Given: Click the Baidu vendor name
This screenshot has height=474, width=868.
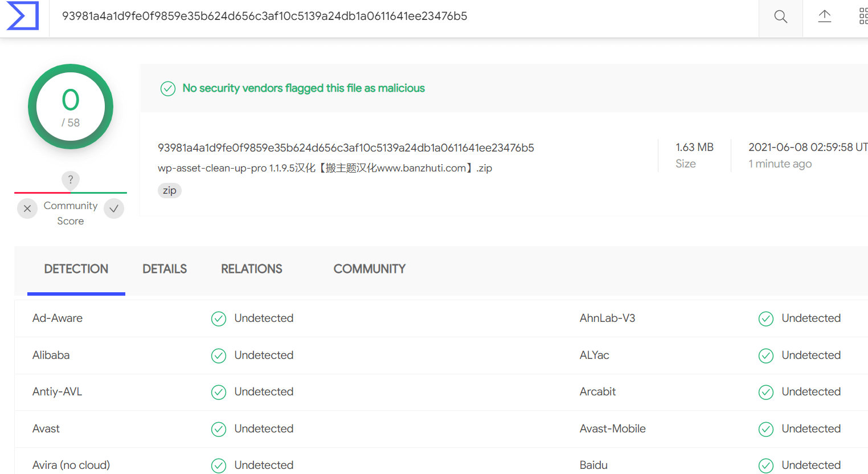Looking at the screenshot, I should [593, 465].
